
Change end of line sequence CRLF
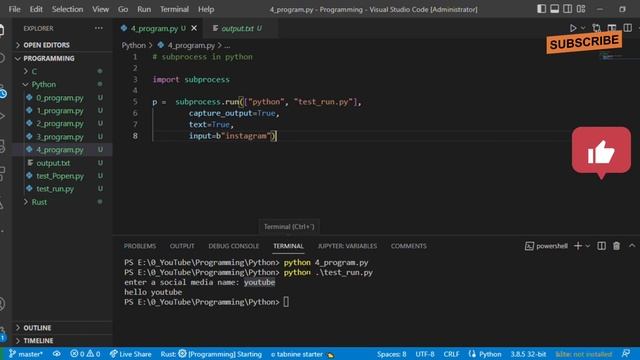click(451, 354)
